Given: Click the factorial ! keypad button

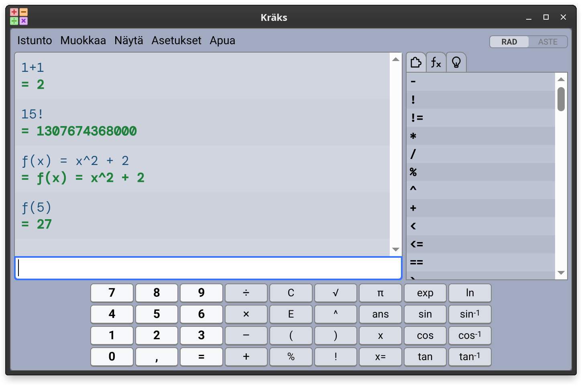Looking at the screenshot, I should (x=336, y=356).
